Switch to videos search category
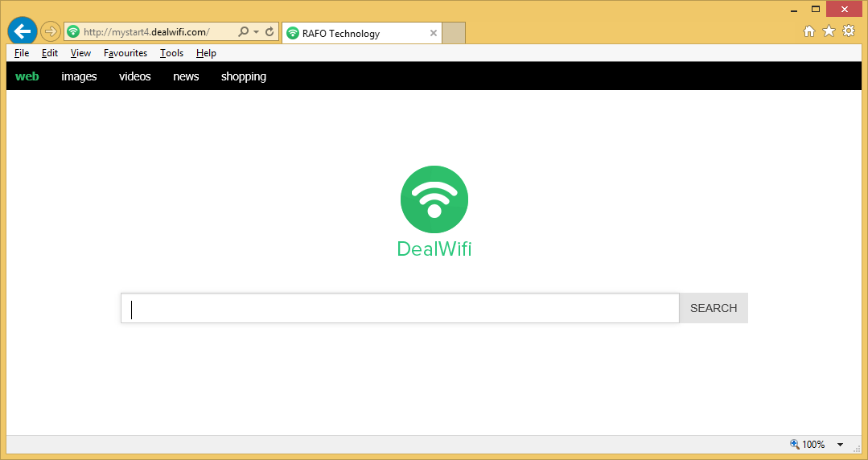The image size is (868, 460). (x=135, y=76)
